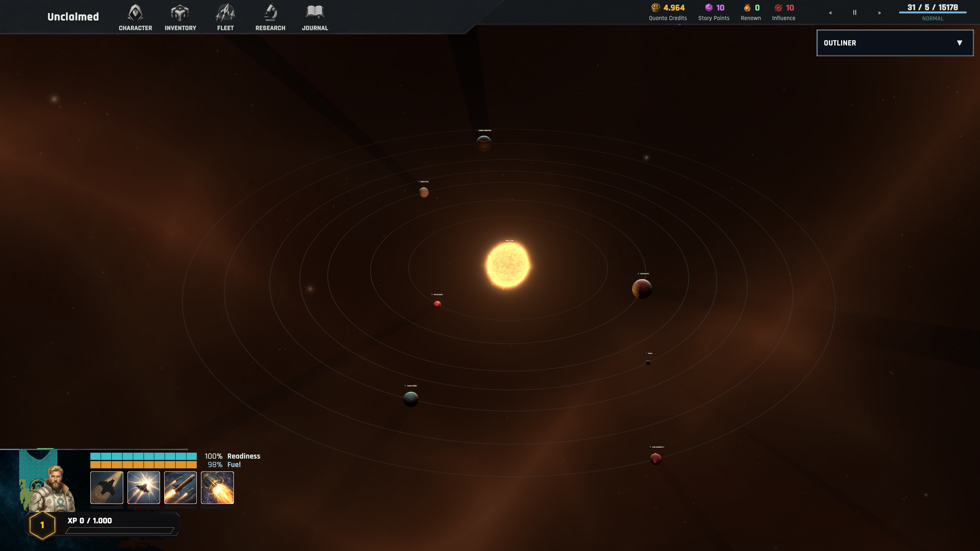The height and width of the screenshot is (551, 980).
Task: Click the Quanta Credits coin counter
Action: pos(668,12)
